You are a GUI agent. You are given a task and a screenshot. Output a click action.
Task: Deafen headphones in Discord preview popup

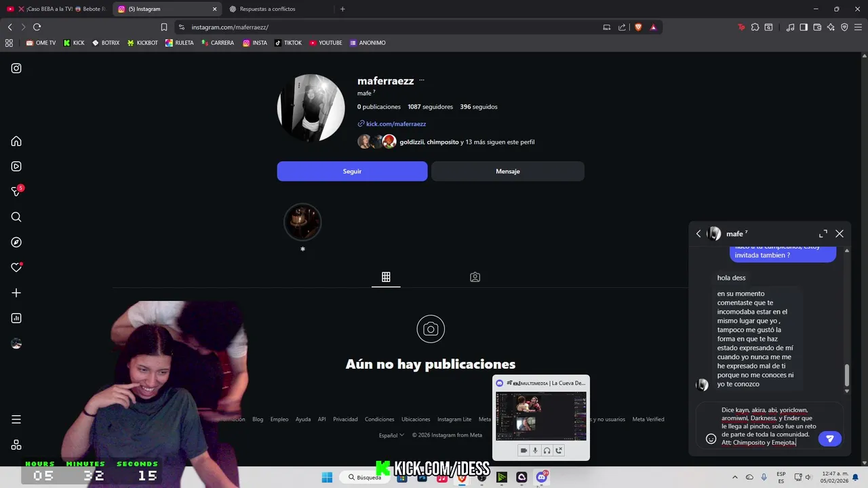coord(547,450)
